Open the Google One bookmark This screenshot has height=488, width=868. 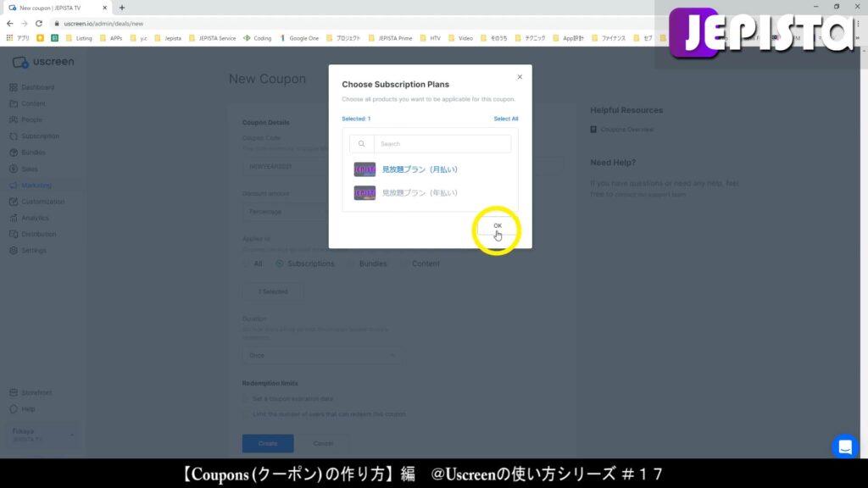coord(299,38)
